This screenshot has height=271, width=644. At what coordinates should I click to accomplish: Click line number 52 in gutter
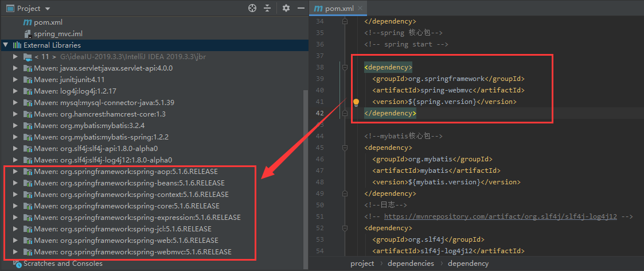pos(321,228)
